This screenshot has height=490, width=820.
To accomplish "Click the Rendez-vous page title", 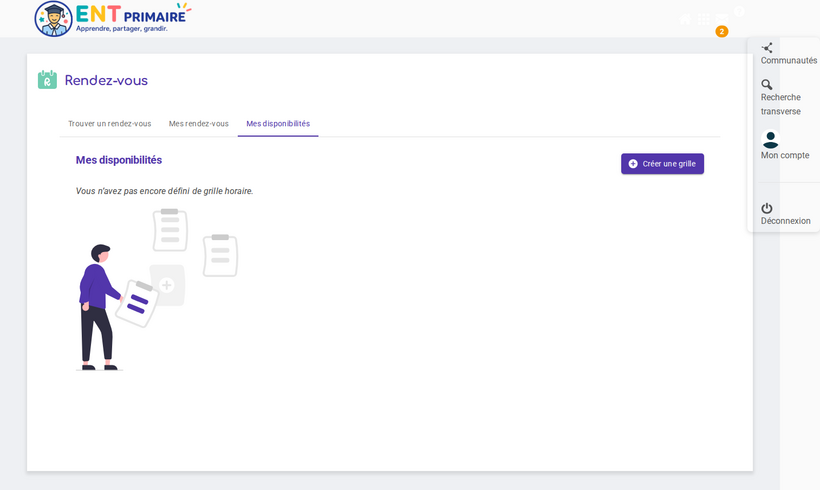I will pos(106,81).
